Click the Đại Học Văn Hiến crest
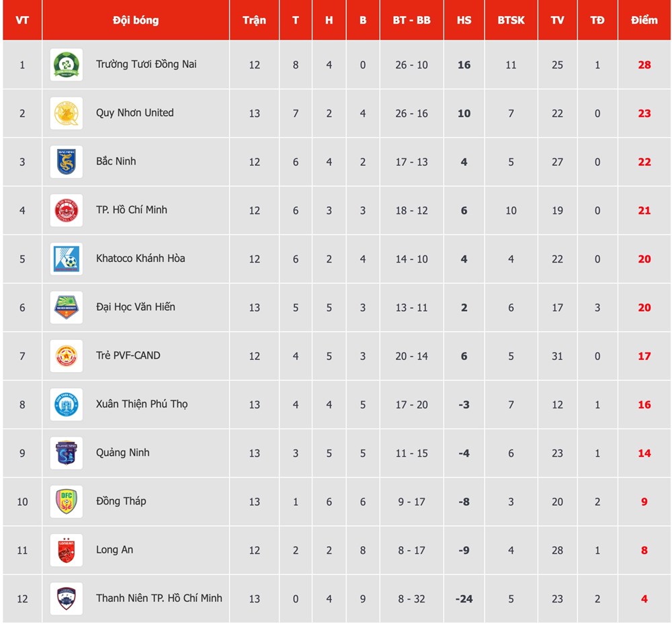This screenshot has height=626, width=672. 67,308
